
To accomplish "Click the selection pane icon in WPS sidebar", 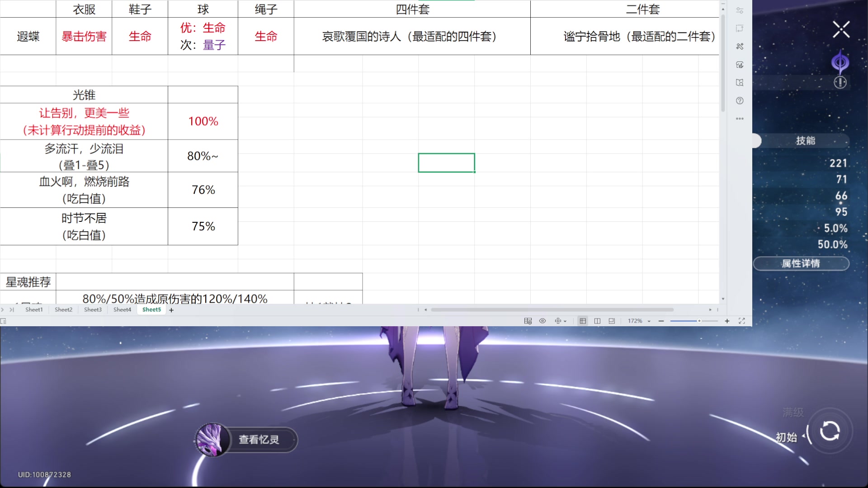I will (740, 28).
